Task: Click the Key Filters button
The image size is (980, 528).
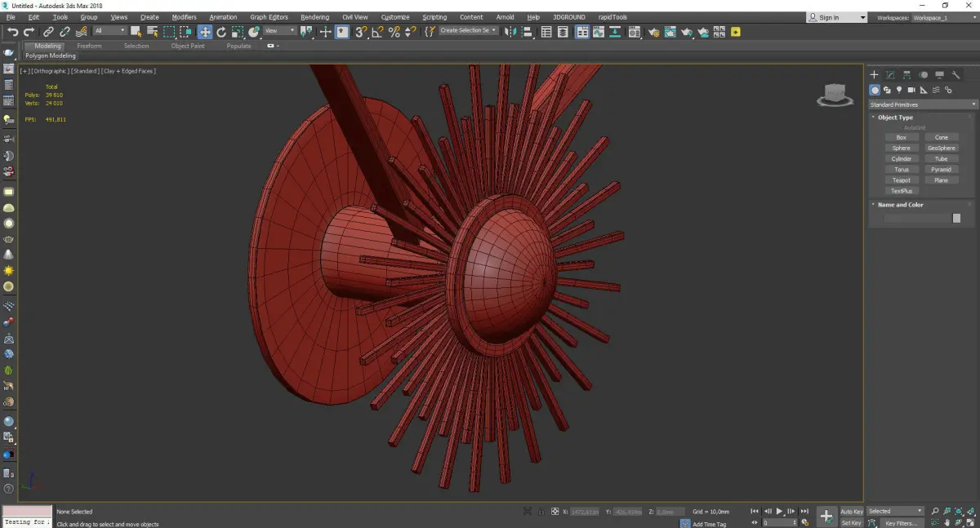Action: pyautogui.click(x=901, y=523)
